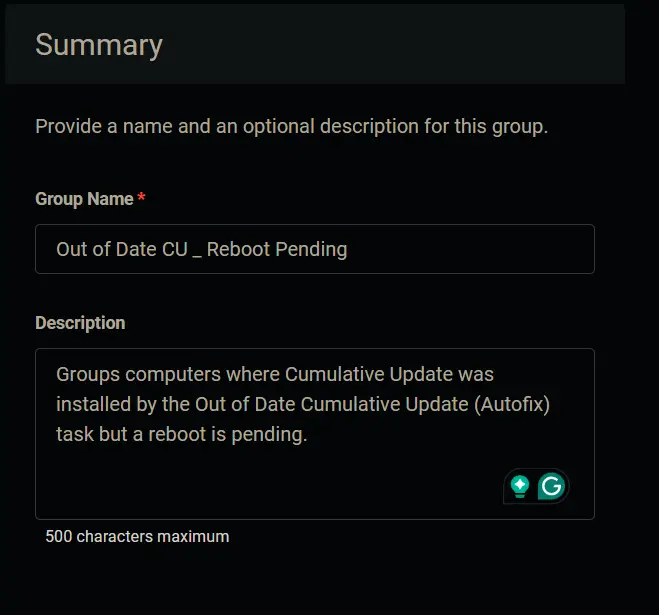Click the 500 characters maximum hint
The image size is (659, 615).
pyautogui.click(x=137, y=536)
